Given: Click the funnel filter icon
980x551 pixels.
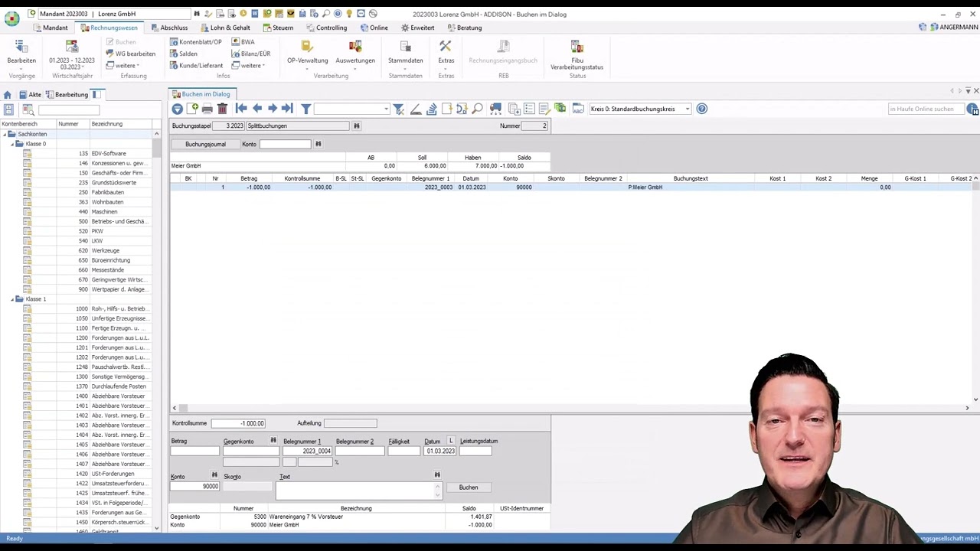Looking at the screenshot, I should click(x=305, y=109).
